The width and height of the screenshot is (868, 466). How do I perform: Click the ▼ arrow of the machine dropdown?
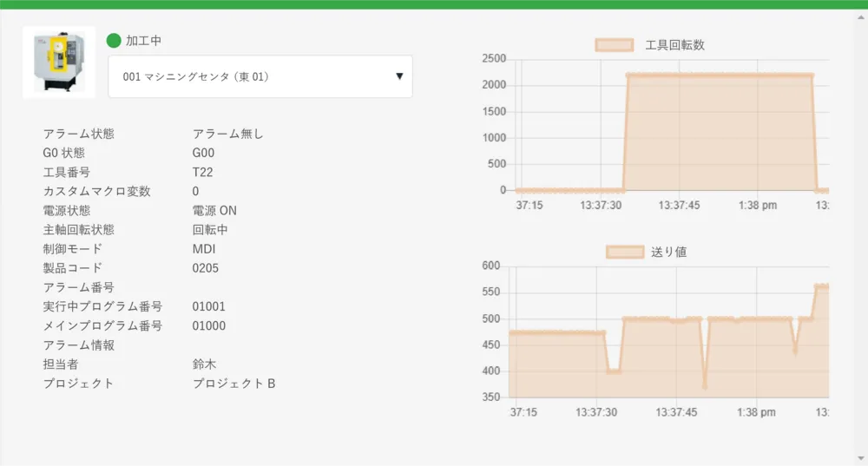(x=399, y=76)
